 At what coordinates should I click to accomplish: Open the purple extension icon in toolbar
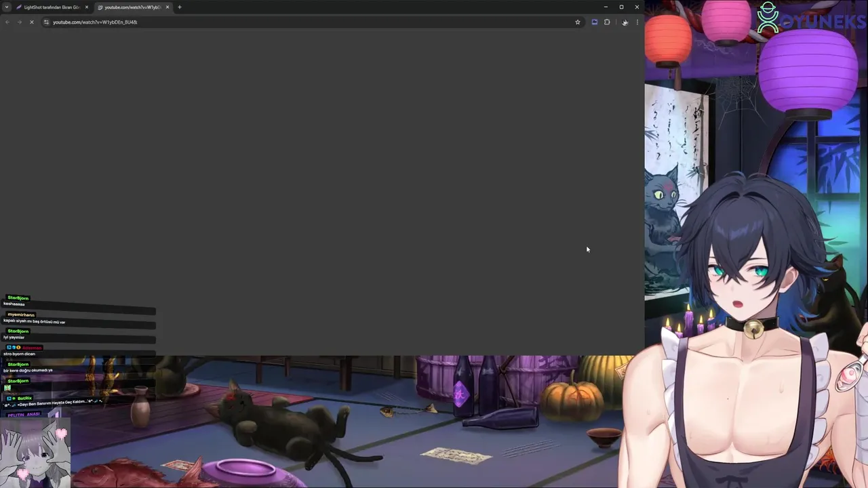595,22
